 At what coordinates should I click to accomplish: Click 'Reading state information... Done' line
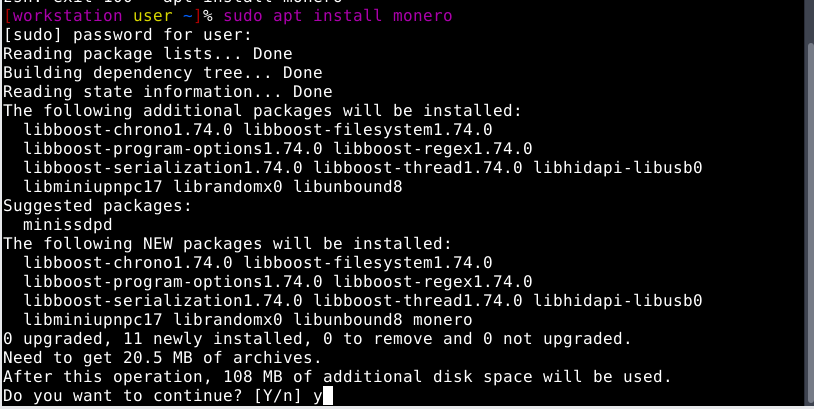click(x=167, y=92)
